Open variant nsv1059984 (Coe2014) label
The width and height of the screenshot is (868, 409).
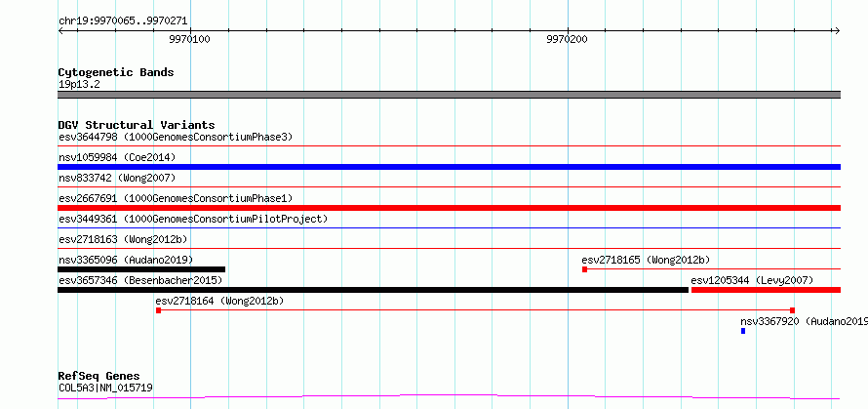[117, 157]
